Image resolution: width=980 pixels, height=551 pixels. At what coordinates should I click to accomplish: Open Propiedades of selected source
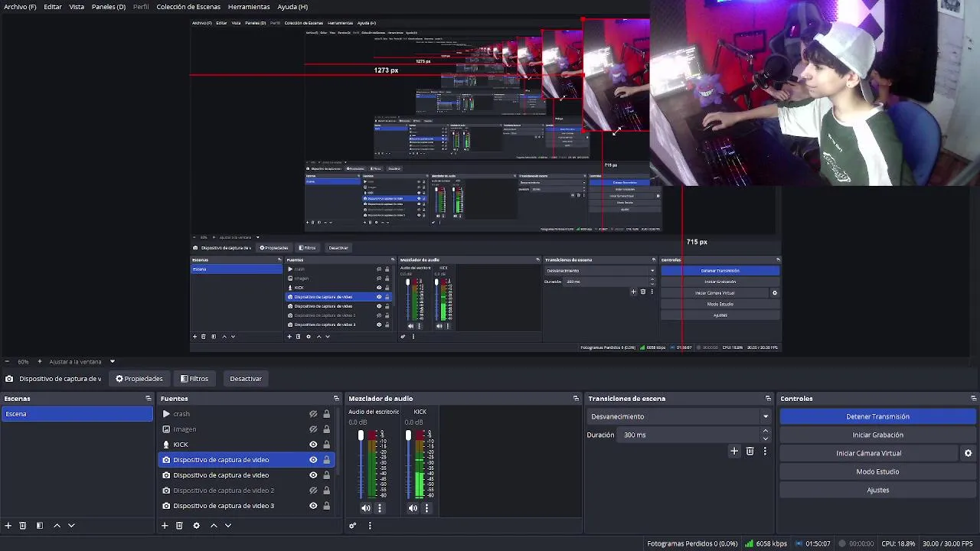(x=139, y=379)
